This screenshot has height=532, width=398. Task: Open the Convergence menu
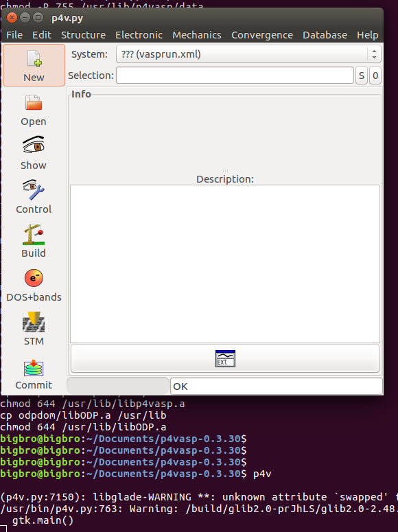pyautogui.click(x=262, y=35)
